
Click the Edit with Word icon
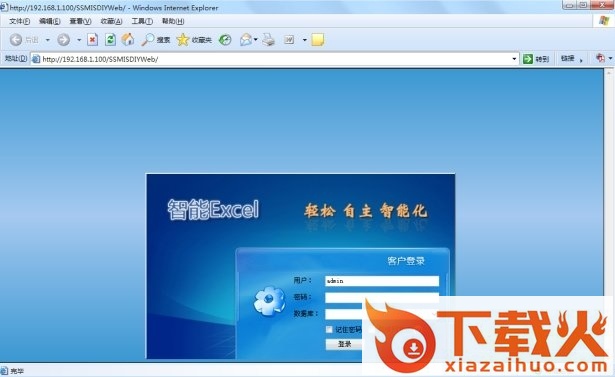coord(289,40)
